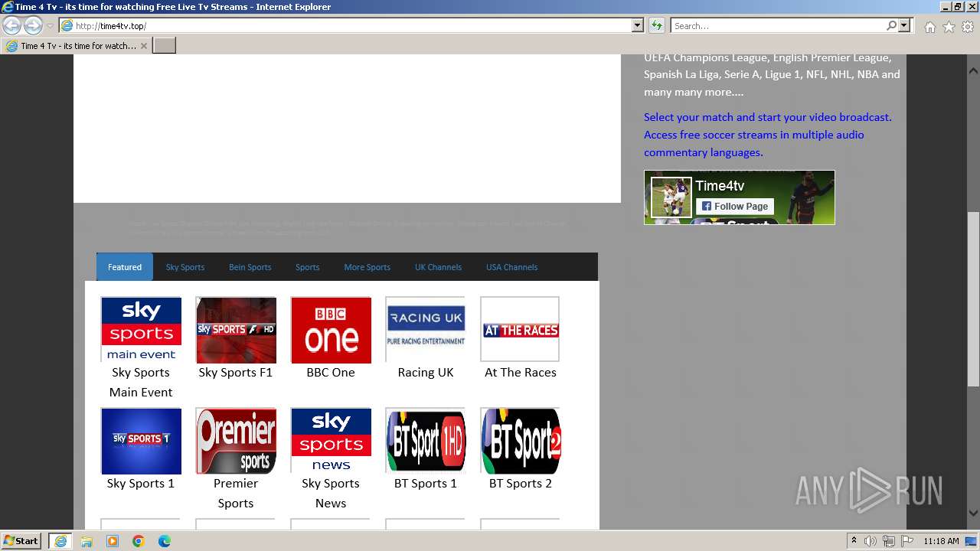This screenshot has height=551, width=980.
Task: Click the Action Center flag icon
Action: click(906, 541)
